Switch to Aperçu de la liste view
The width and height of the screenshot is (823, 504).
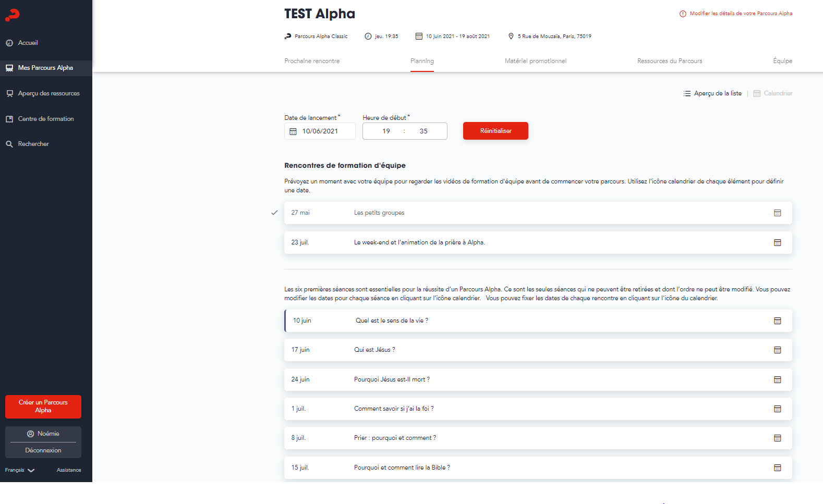coord(718,93)
